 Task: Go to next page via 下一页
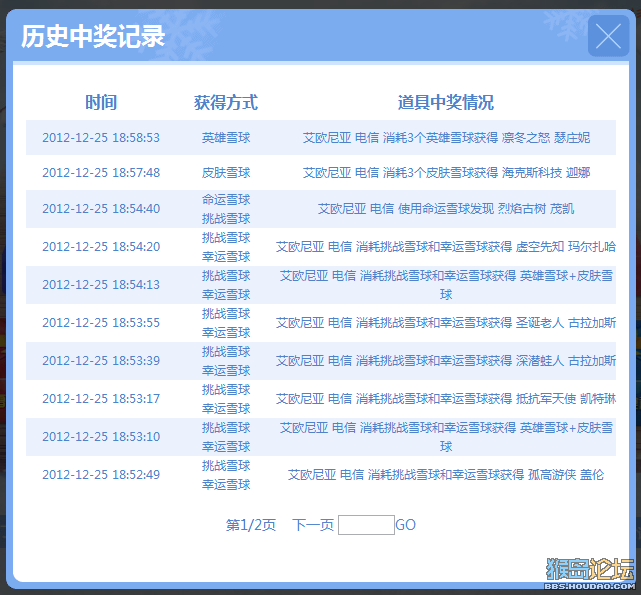tap(313, 525)
